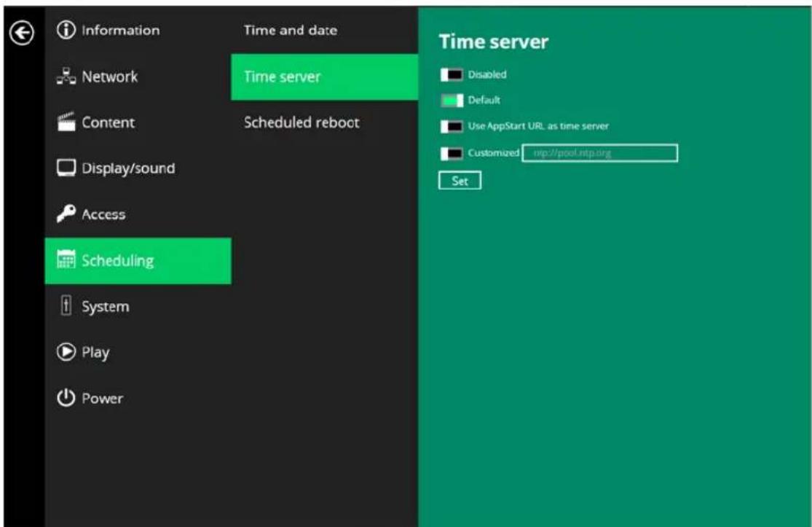
Task: Click the Network computers icon
Action: pyautogui.click(x=66, y=77)
